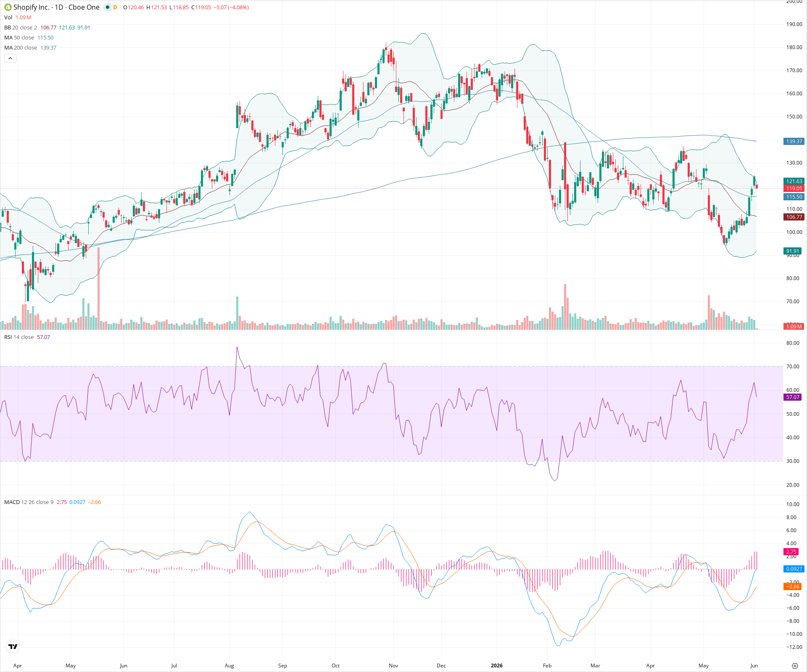Image resolution: width=807 pixels, height=672 pixels.
Task: Click the Feb label on the time axis
Action: pyautogui.click(x=547, y=666)
